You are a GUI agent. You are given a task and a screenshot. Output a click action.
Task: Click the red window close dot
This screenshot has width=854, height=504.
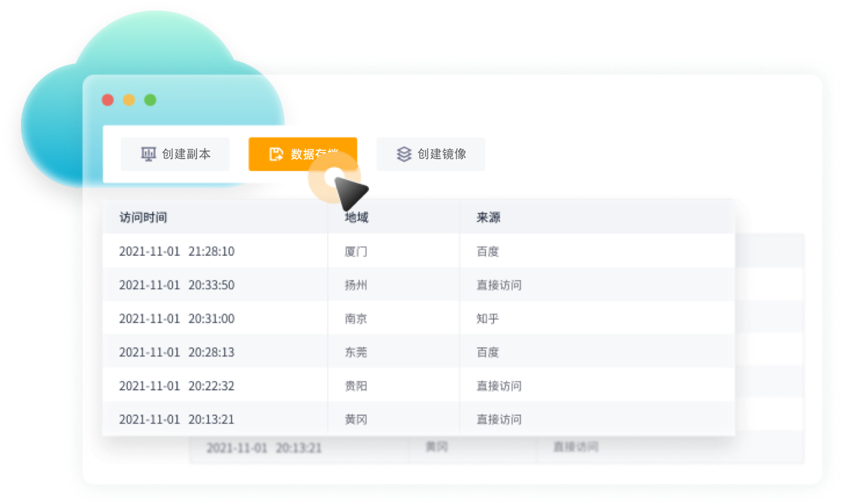pyautogui.click(x=108, y=100)
